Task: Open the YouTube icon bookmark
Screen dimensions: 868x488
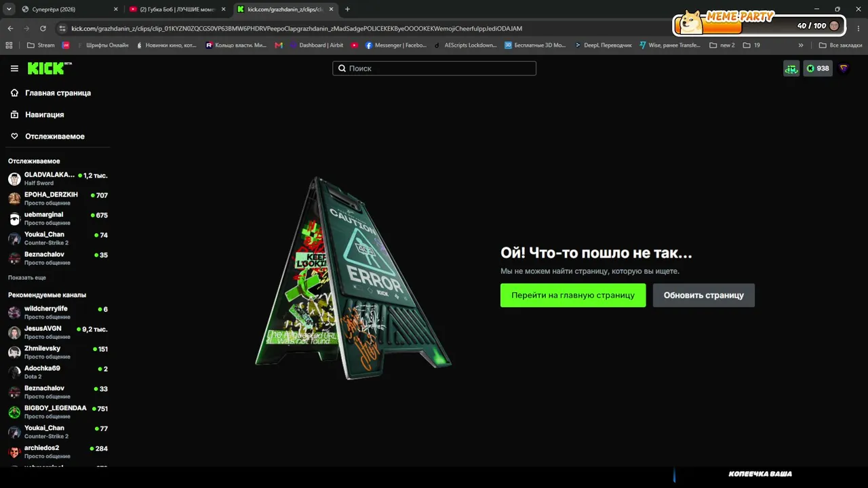Action: [x=354, y=45]
